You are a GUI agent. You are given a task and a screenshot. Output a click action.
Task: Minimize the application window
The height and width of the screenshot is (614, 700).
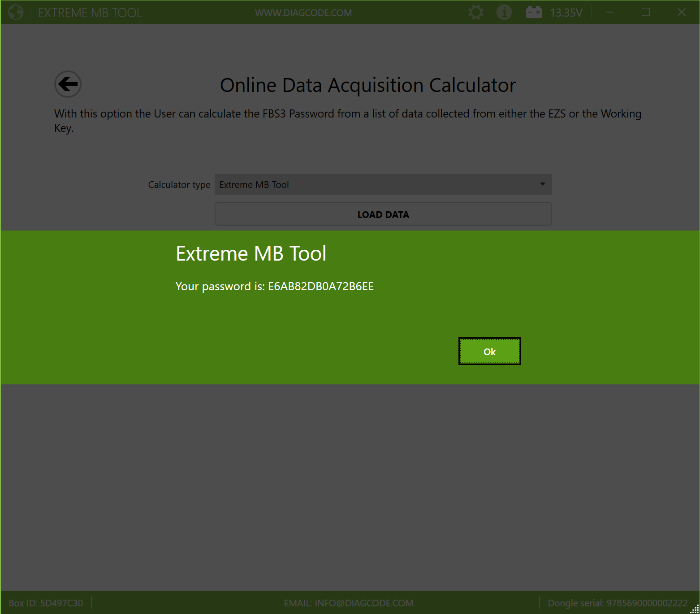pyautogui.click(x=609, y=12)
